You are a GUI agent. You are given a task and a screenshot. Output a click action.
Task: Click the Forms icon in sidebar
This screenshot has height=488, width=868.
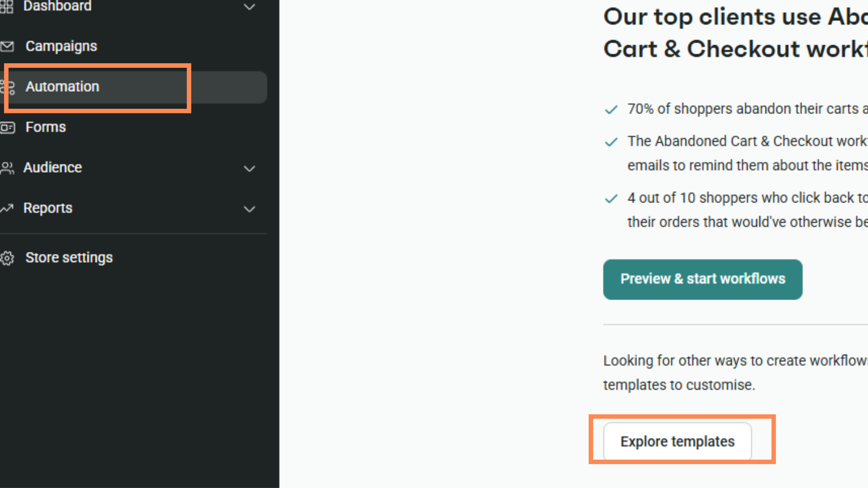[7, 127]
